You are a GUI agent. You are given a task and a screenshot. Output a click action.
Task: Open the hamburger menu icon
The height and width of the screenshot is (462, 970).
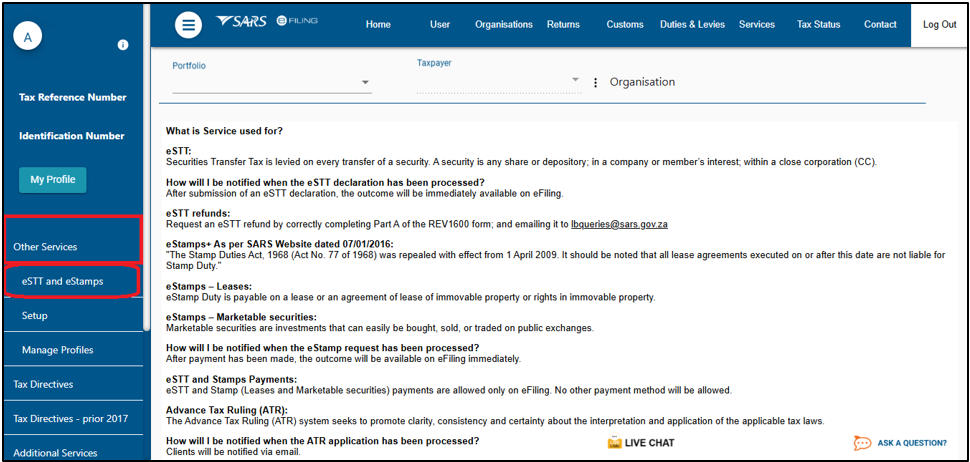point(189,25)
